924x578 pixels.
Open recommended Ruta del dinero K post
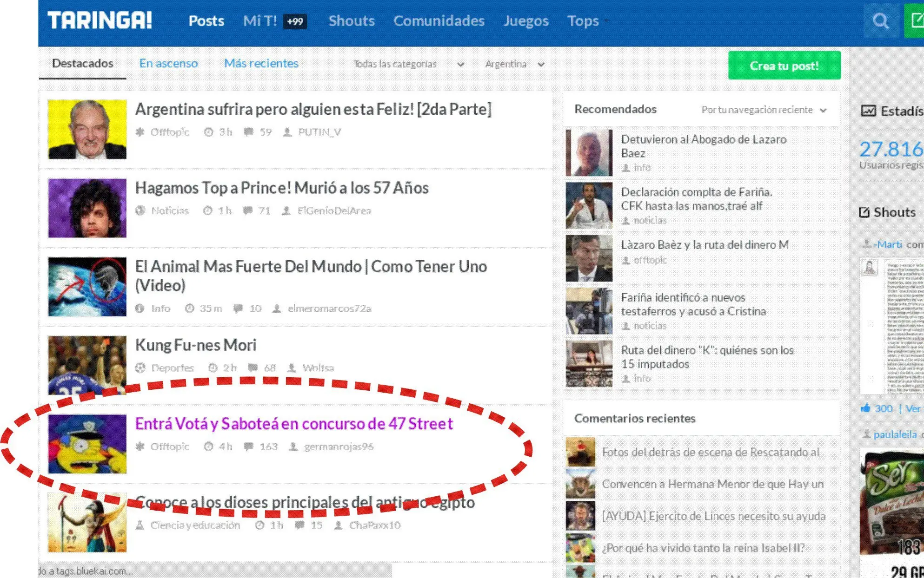click(707, 357)
